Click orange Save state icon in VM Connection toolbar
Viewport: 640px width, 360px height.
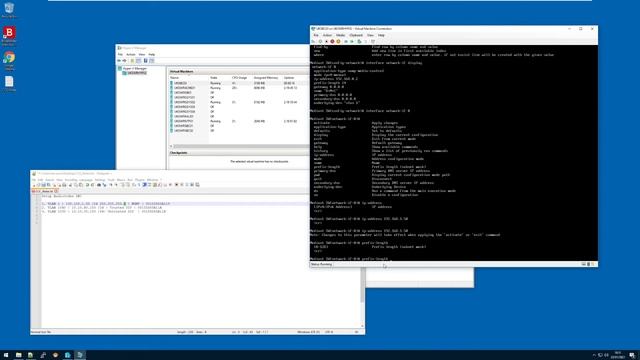[x=338, y=41]
